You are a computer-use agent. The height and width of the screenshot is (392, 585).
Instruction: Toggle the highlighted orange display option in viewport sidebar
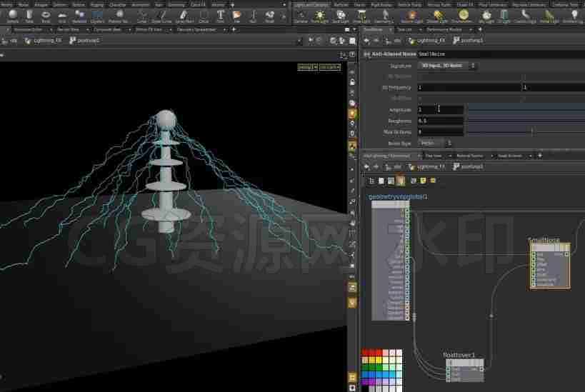pos(352,114)
